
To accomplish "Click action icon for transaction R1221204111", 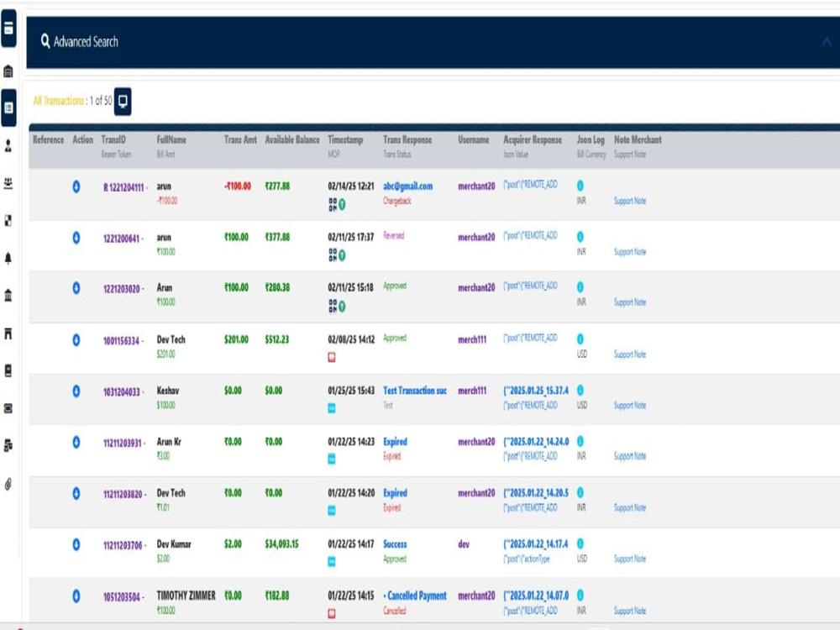I will tap(76, 186).
